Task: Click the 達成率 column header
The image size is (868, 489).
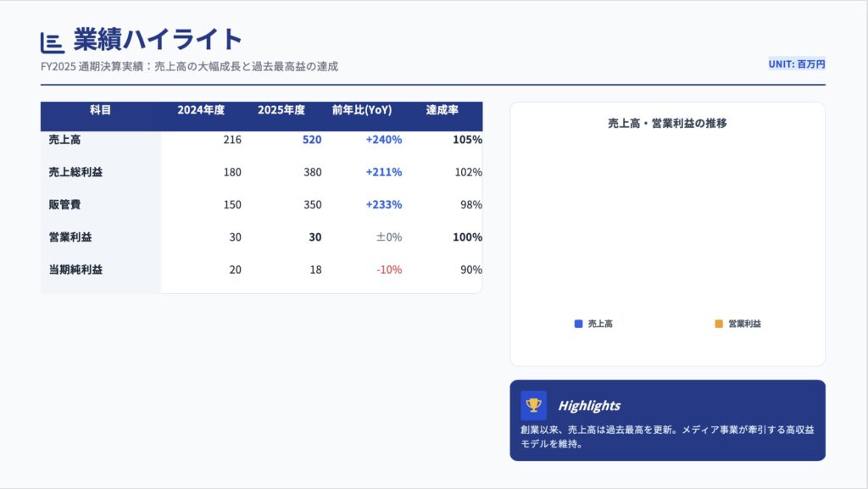Action: 442,110
